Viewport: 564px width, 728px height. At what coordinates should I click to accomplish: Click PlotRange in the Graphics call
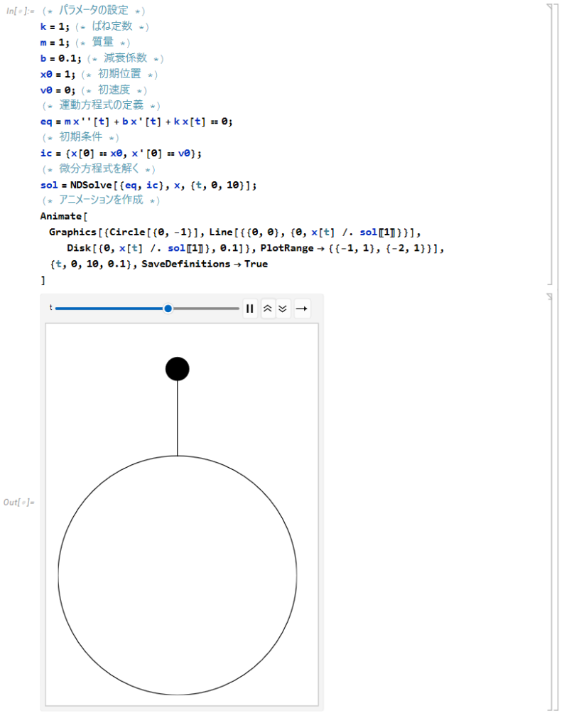pos(287,248)
